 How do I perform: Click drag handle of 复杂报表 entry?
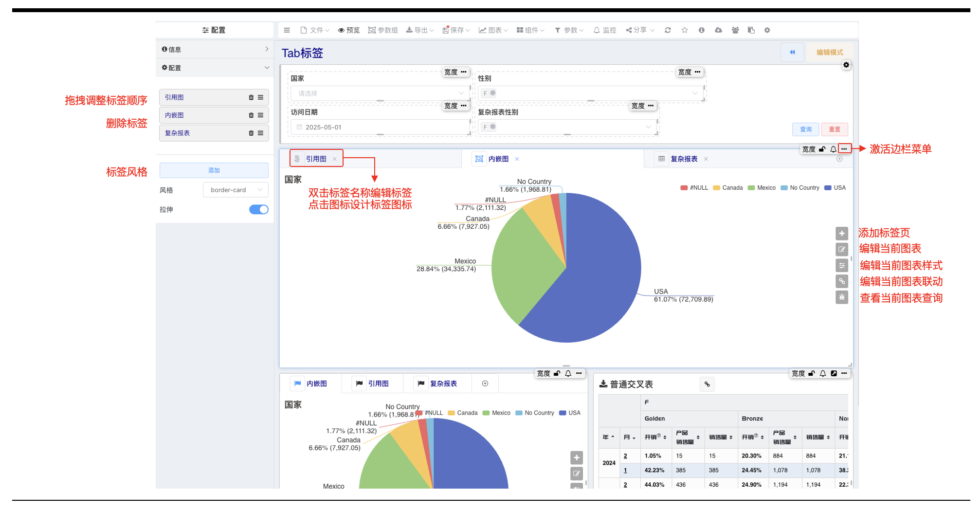tap(261, 133)
